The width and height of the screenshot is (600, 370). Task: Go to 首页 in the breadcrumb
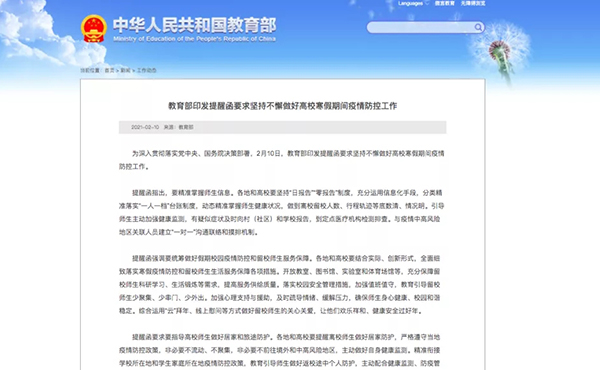tap(109, 70)
